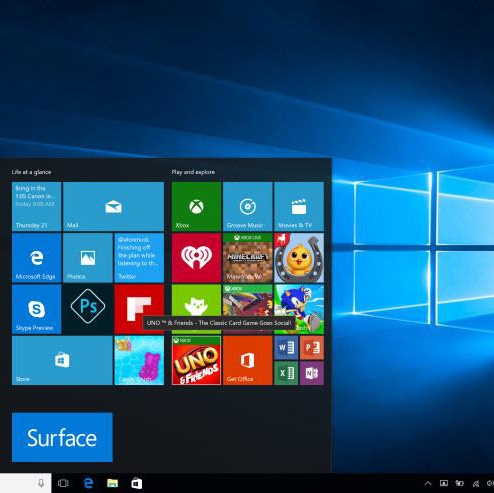Open the Get Office tile
This screenshot has width=494, height=493.
point(248,360)
